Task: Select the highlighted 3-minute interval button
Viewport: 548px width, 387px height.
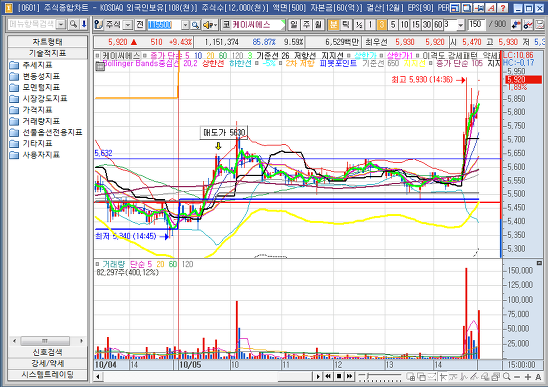Action: pyautogui.click(x=382, y=25)
